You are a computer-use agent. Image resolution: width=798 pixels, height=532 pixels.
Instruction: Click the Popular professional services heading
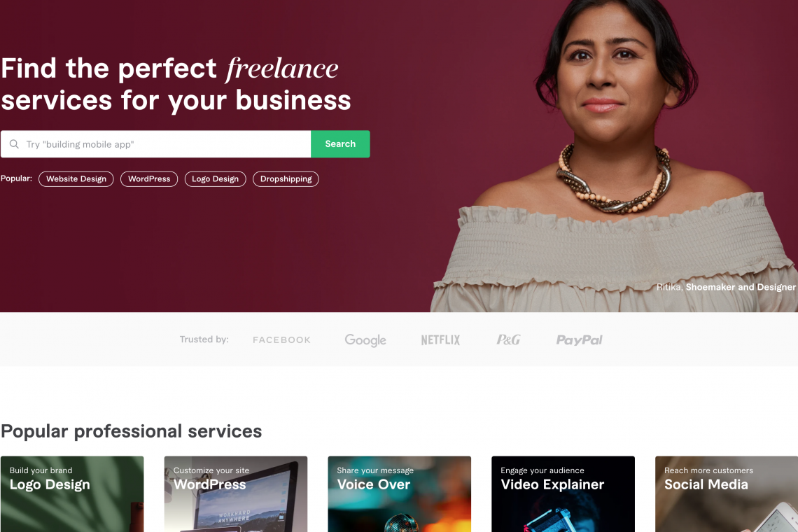click(x=132, y=431)
